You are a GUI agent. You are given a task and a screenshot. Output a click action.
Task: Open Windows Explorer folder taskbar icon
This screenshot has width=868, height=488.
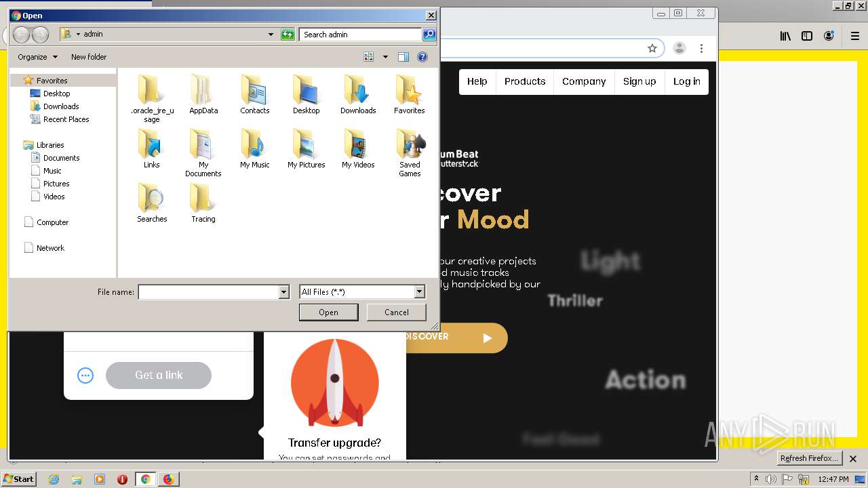77,479
